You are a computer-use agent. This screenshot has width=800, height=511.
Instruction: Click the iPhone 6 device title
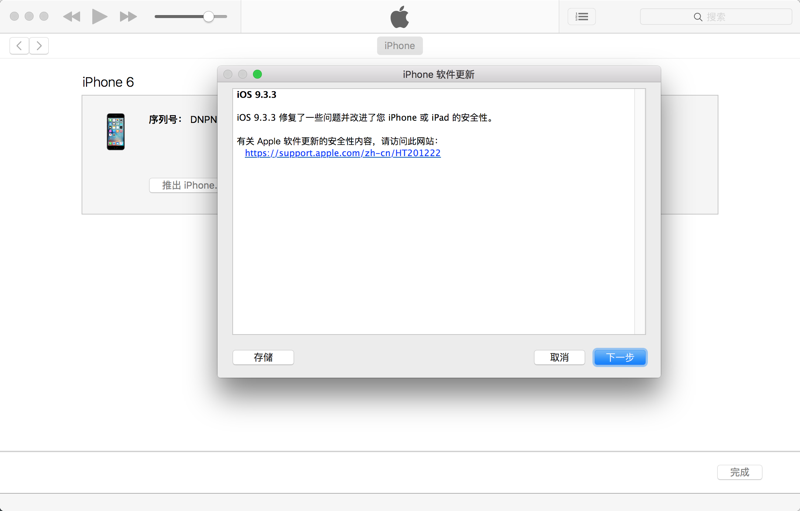108,82
